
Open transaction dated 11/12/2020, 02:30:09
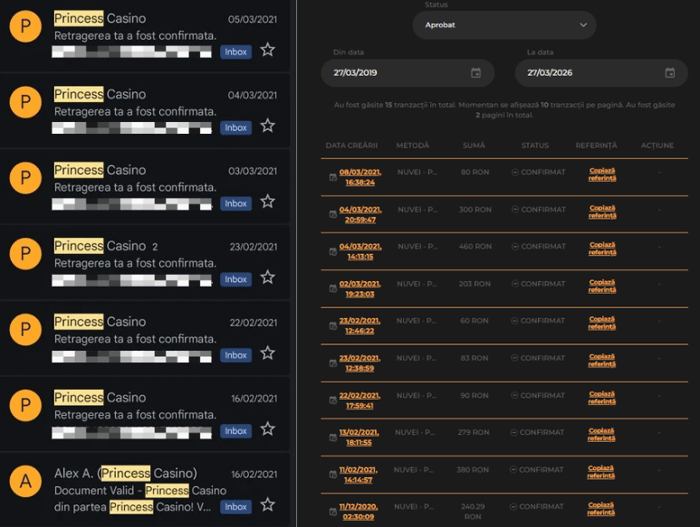tap(358, 512)
